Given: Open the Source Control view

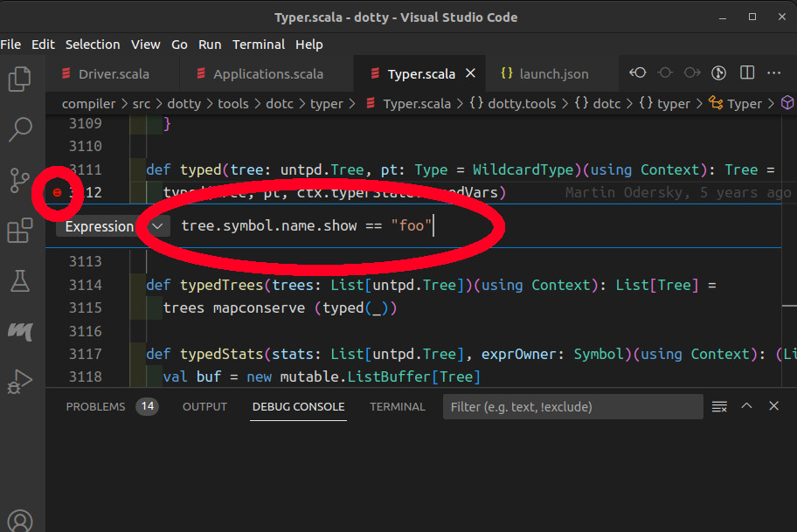Looking at the screenshot, I should click(x=20, y=181).
